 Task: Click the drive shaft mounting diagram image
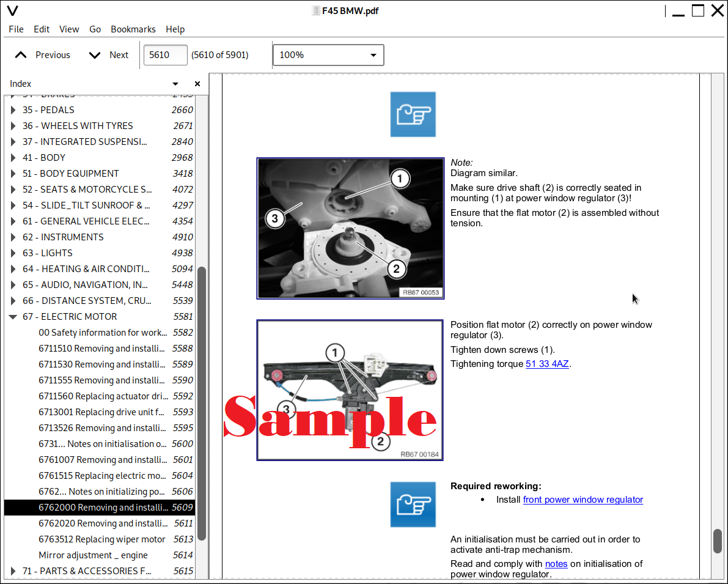click(350, 228)
